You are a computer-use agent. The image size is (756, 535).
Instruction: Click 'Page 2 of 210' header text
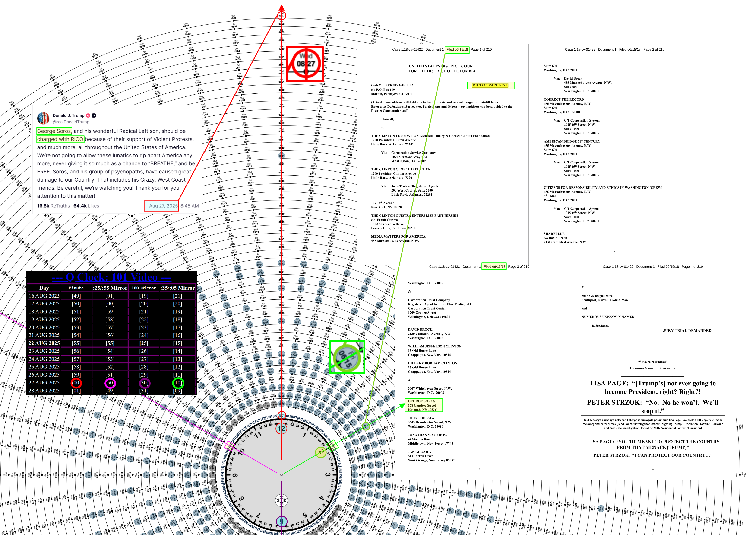[x=654, y=49]
